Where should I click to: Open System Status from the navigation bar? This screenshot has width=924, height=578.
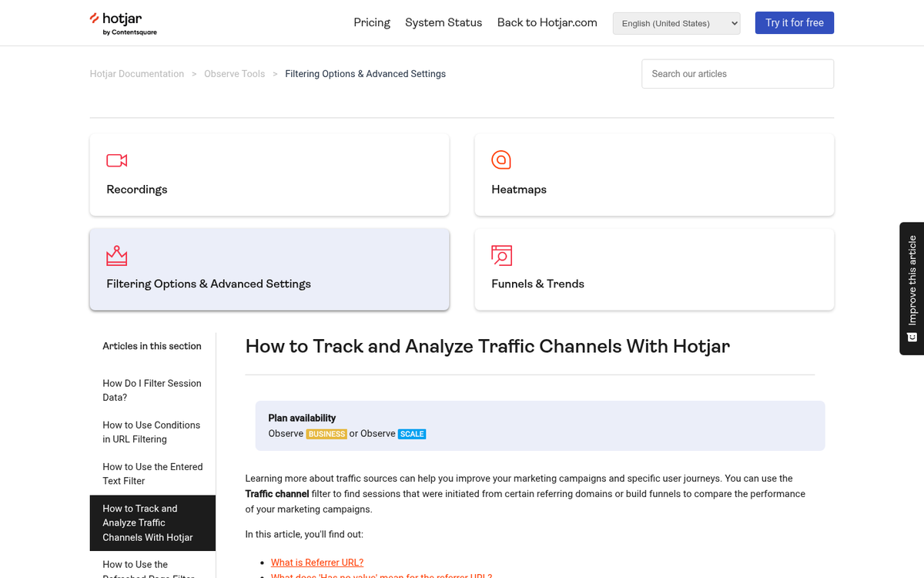tap(444, 23)
